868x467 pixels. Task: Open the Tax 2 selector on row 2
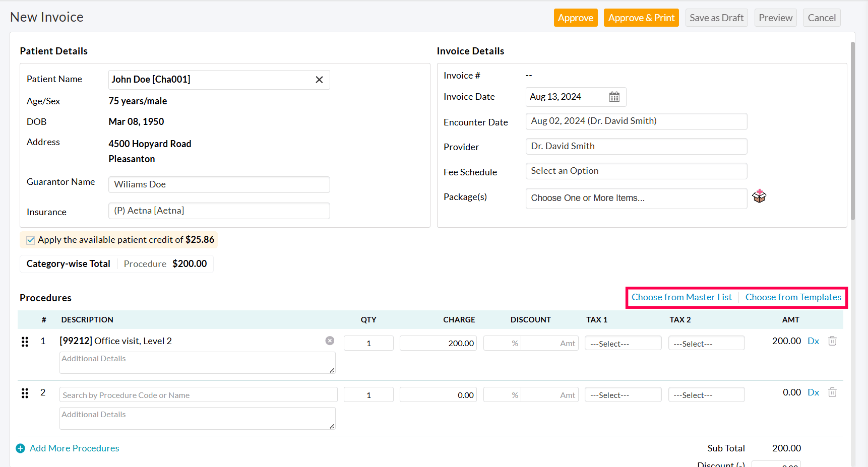pyautogui.click(x=706, y=394)
